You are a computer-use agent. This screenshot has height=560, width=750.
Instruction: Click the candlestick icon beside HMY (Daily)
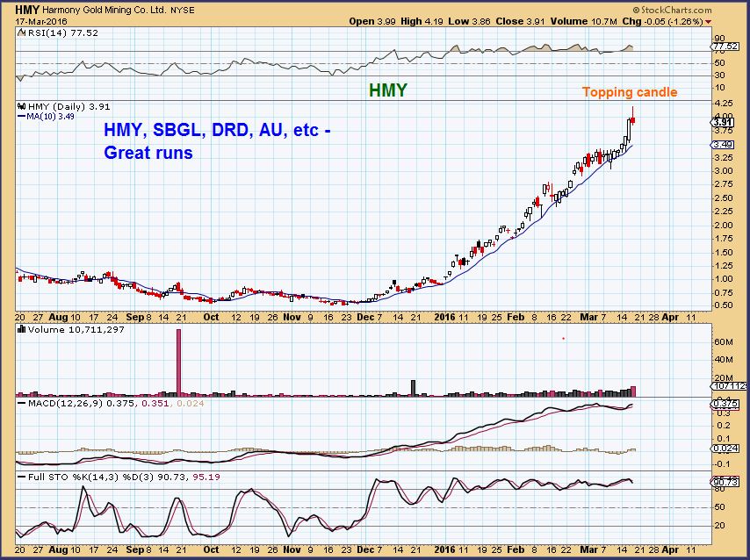[22, 106]
